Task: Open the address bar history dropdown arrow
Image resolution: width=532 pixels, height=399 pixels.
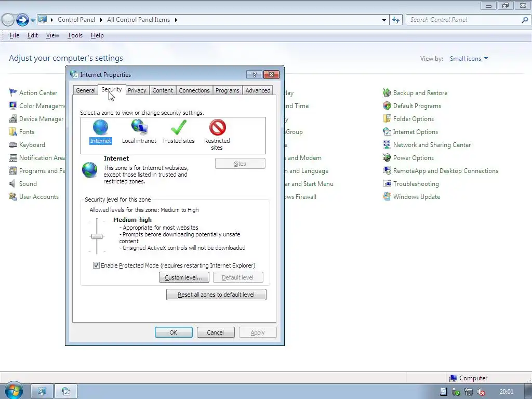Action: 384,20
